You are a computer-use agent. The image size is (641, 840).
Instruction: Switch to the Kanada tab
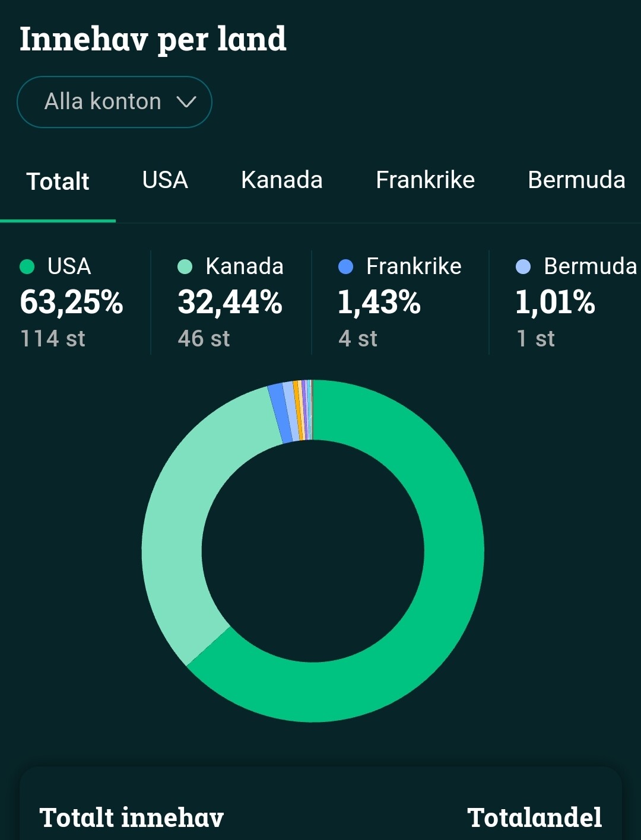coord(281,180)
